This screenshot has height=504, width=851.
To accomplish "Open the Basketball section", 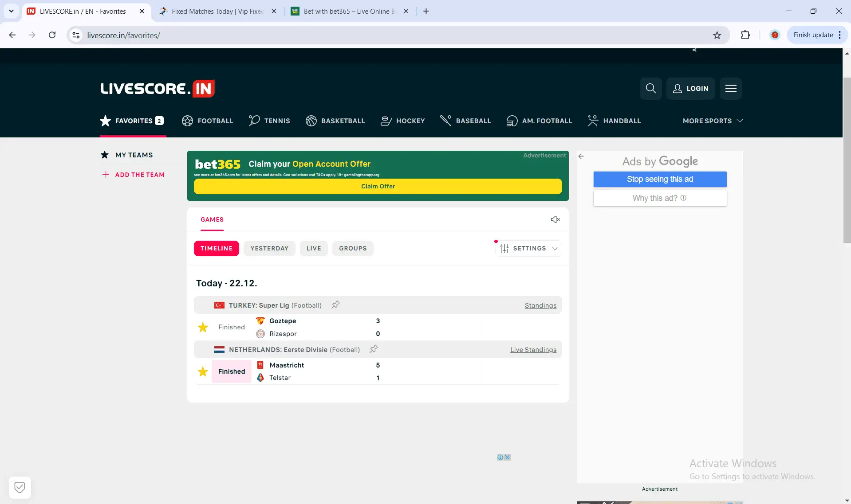I will (x=335, y=121).
